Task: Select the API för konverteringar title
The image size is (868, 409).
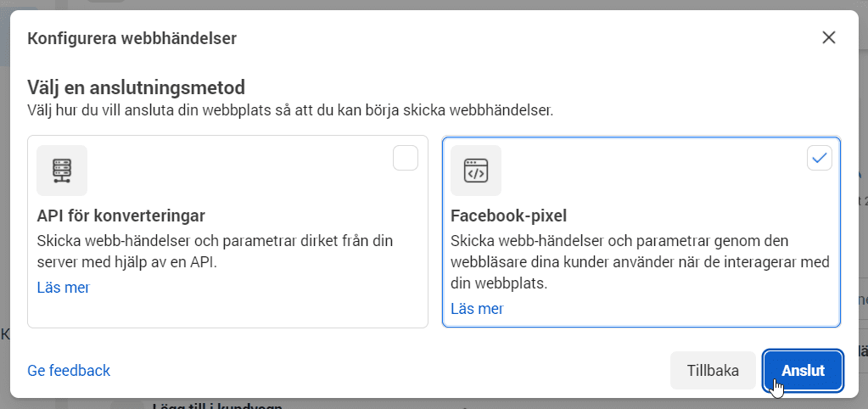Action: (x=121, y=216)
